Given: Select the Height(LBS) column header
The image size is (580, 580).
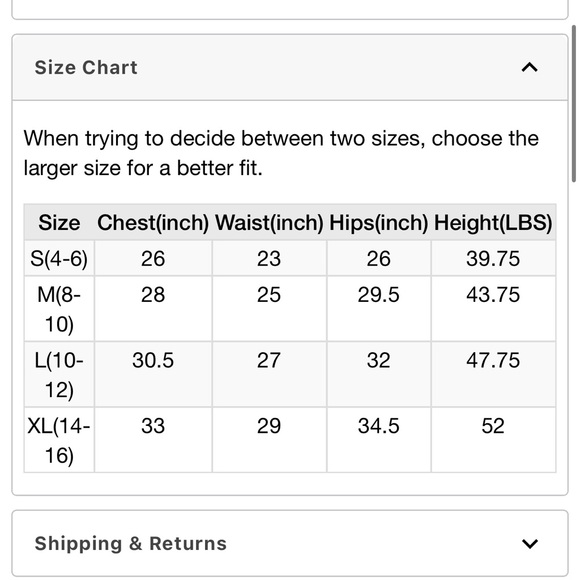Looking at the screenshot, I should pos(493,223).
